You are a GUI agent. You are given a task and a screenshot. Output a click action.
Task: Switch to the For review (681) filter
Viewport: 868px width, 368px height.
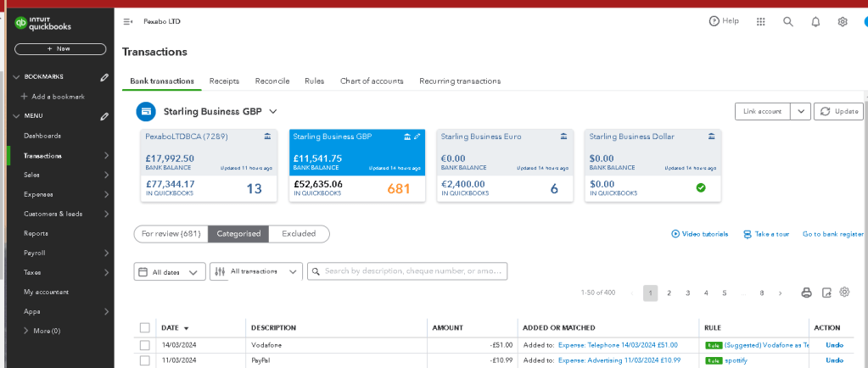pyautogui.click(x=171, y=234)
